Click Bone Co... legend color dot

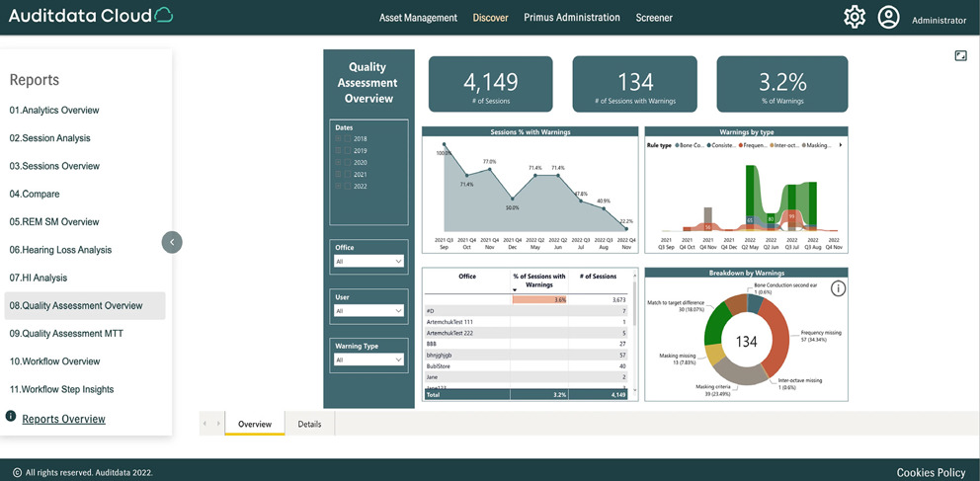pos(677,145)
